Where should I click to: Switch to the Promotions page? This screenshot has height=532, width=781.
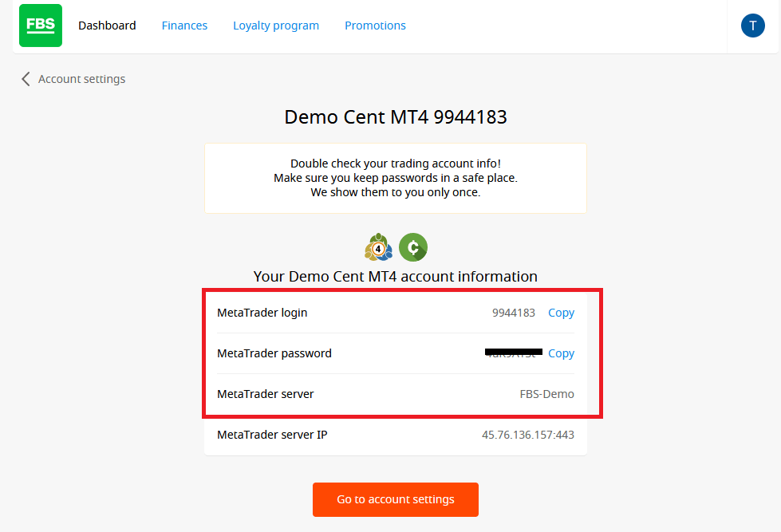pos(375,26)
